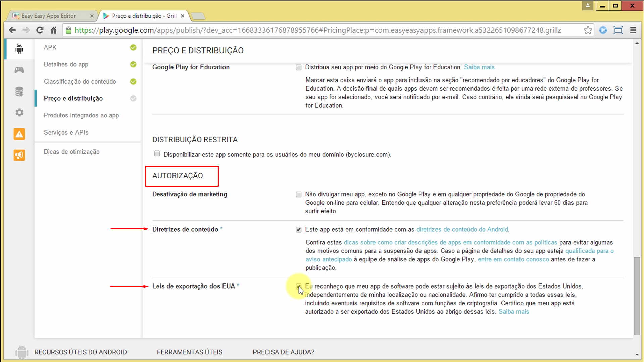Screen dimensions: 644x362
Task: Select the Android applications icon in sidebar
Action: click(19, 49)
